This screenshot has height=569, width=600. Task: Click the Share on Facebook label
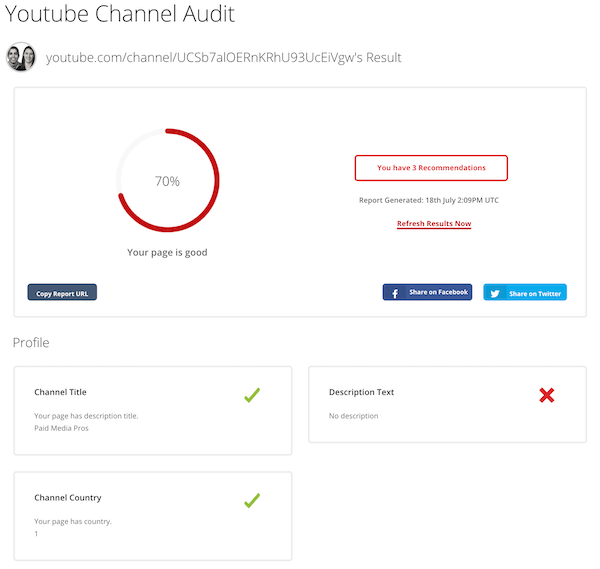[438, 293]
